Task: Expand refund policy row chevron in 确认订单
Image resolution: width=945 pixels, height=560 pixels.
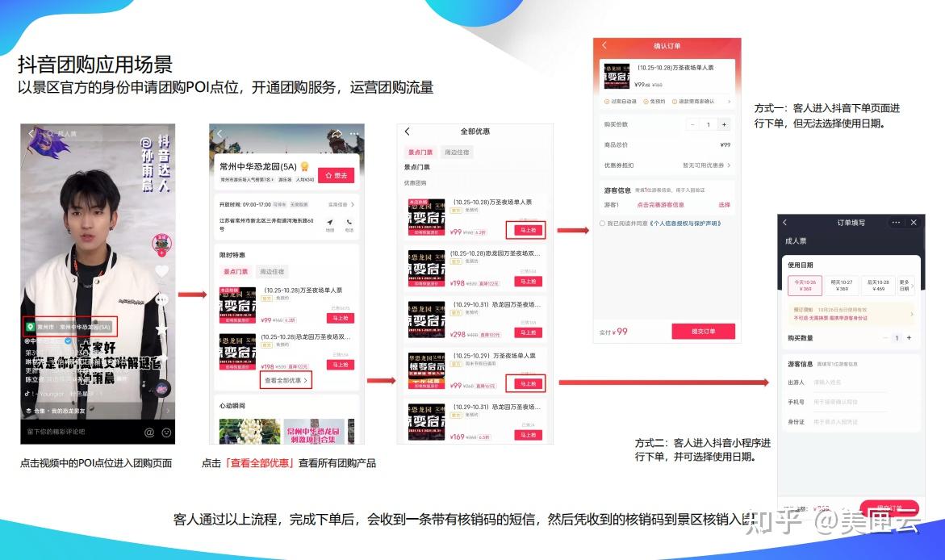Action: pyautogui.click(x=729, y=102)
